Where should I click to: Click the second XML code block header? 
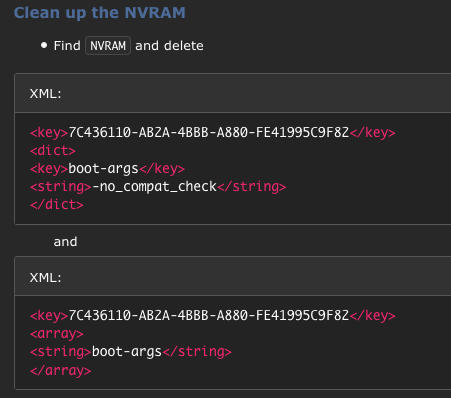pos(233,277)
